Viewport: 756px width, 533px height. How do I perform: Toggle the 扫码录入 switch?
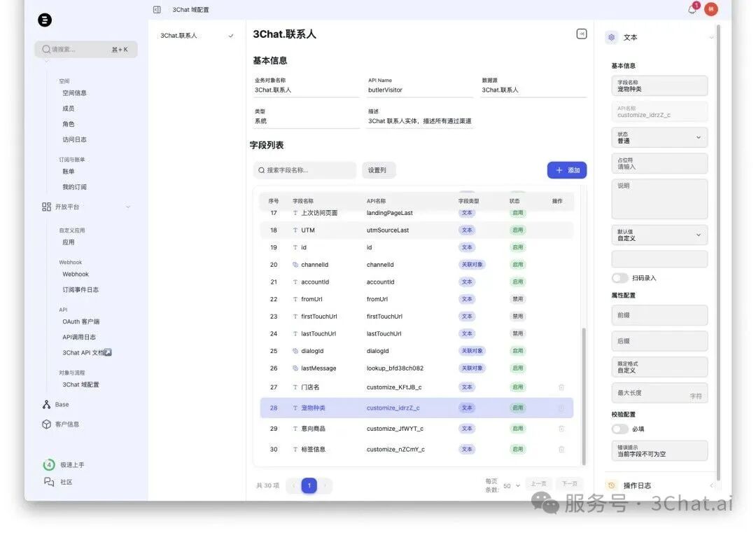(x=619, y=278)
